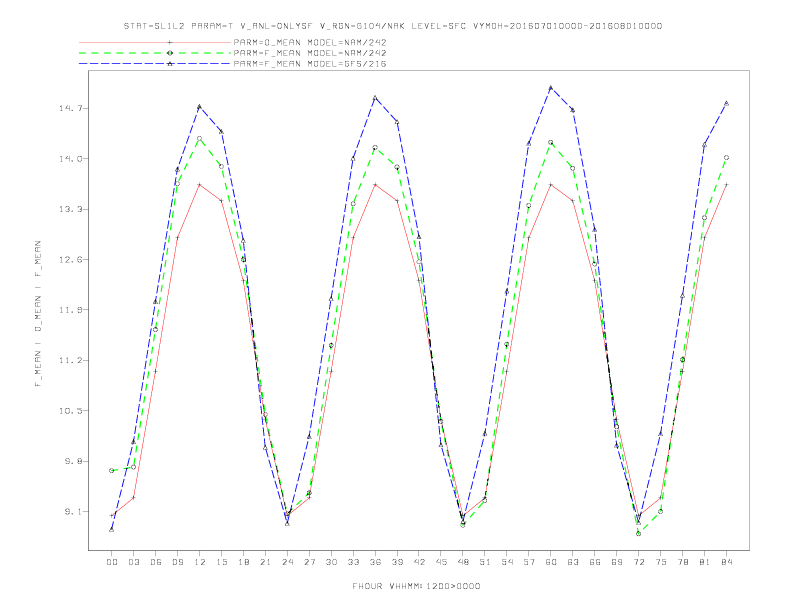
Task: Select legend entry PARM=F_MEAN MODEL=GFS/216
Action: click(x=310, y=64)
